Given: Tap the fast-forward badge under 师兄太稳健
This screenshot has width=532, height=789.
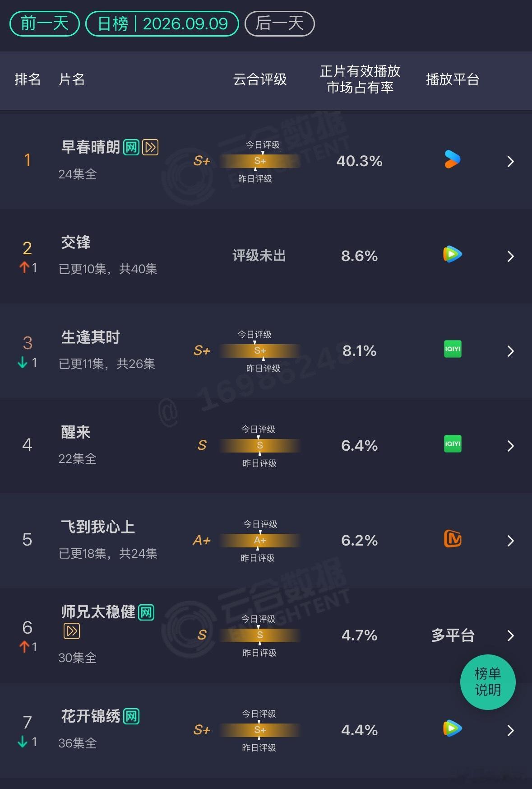Looking at the screenshot, I should (x=72, y=631).
